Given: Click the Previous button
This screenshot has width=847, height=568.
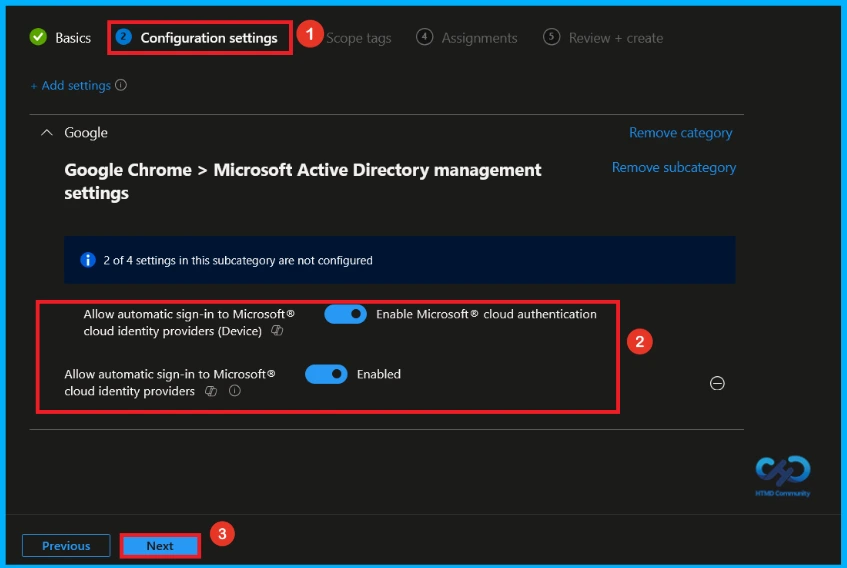Looking at the screenshot, I should coord(66,545).
